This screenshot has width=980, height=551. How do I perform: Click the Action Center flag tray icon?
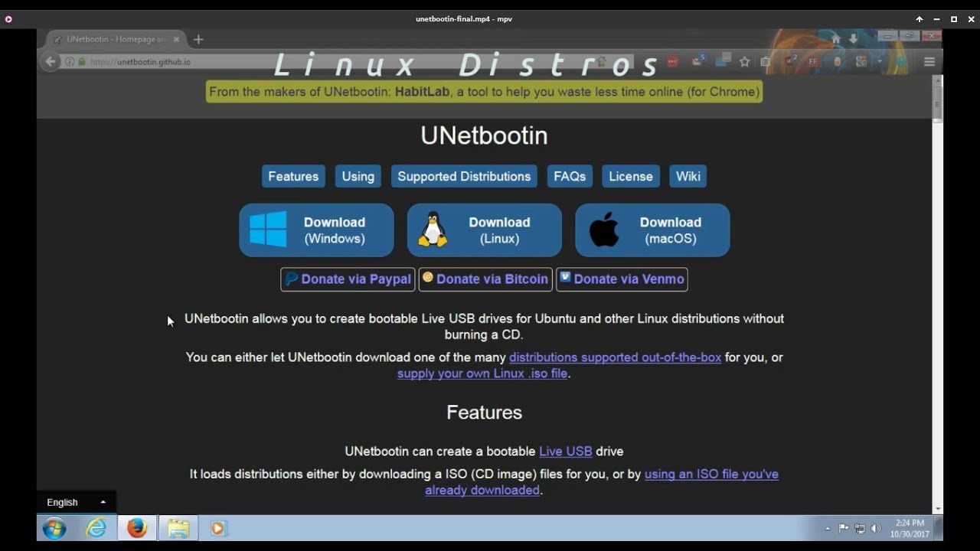pyautogui.click(x=844, y=528)
